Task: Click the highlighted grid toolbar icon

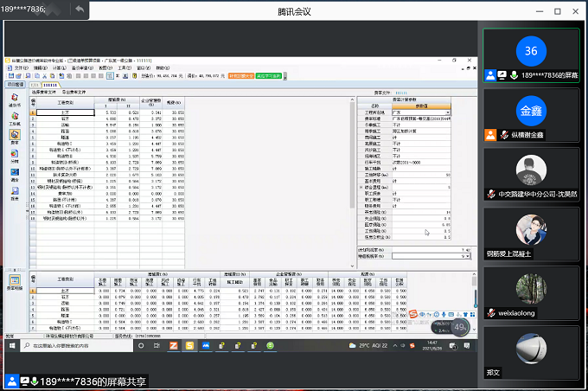Action: (110, 76)
